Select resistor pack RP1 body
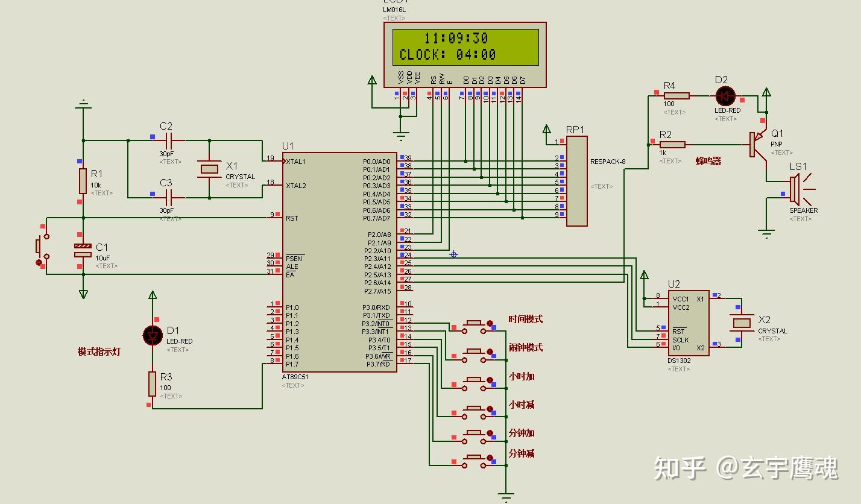Viewport: 861px width, 504px height. (577, 181)
